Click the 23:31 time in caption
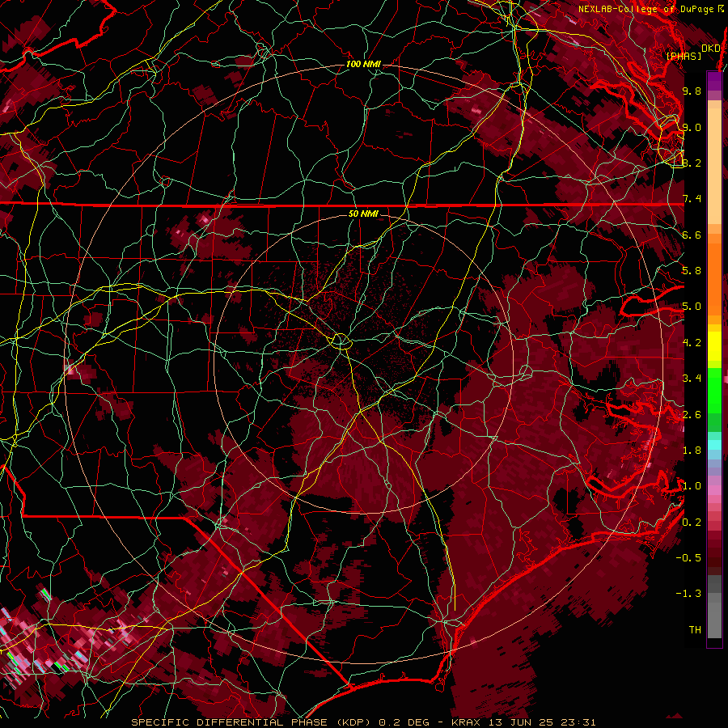728x728 pixels. tap(579, 722)
